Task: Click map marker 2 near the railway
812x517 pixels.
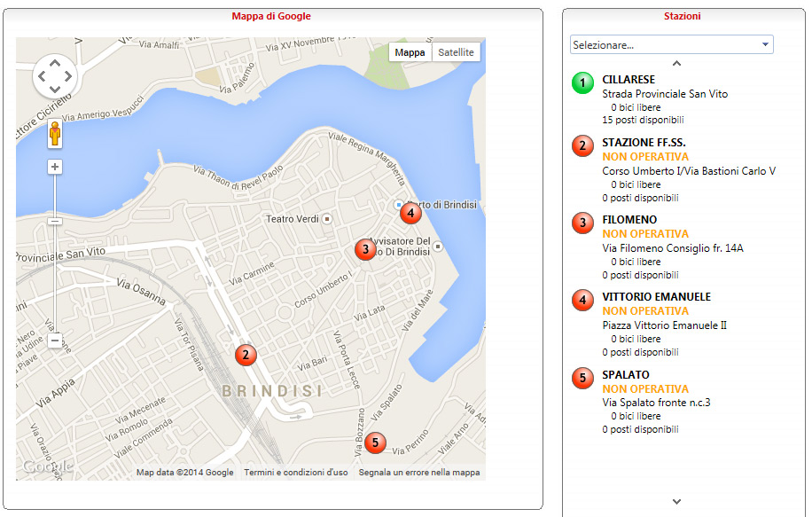Action: point(246,355)
